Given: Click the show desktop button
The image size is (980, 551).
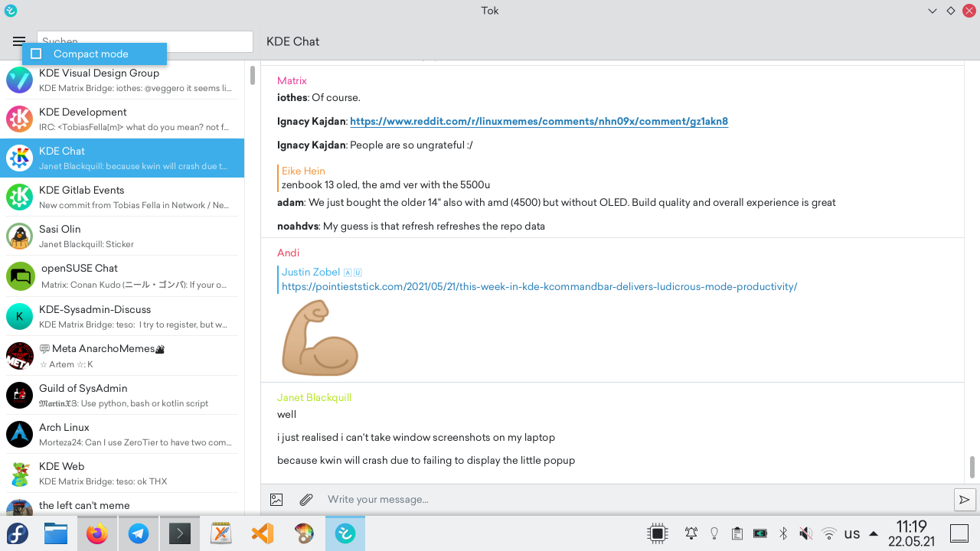Looking at the screenshot, I should coord(959,533).
